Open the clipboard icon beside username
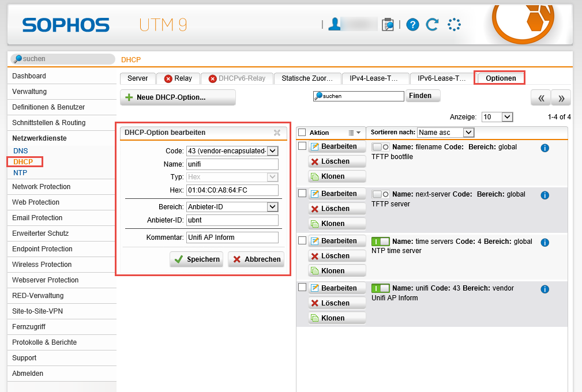Image resolution: width=582 pixels, height=392 pixels. click(x=388, y=24)
